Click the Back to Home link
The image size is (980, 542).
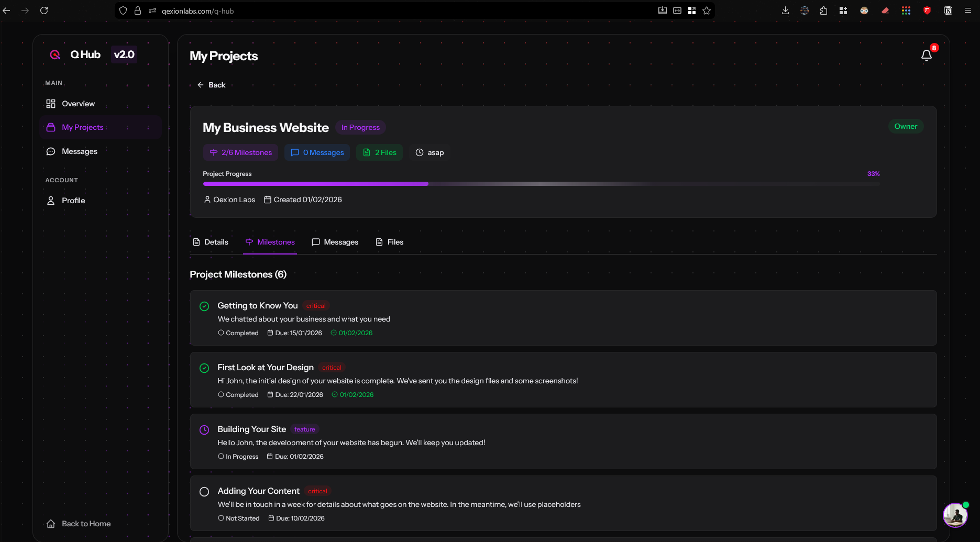click(78, 523)
